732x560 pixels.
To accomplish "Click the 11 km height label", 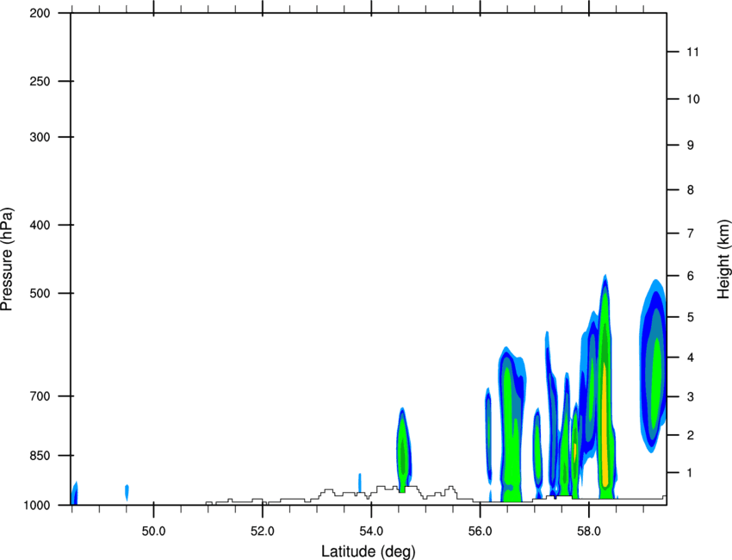I will click(x=692, y=52).
